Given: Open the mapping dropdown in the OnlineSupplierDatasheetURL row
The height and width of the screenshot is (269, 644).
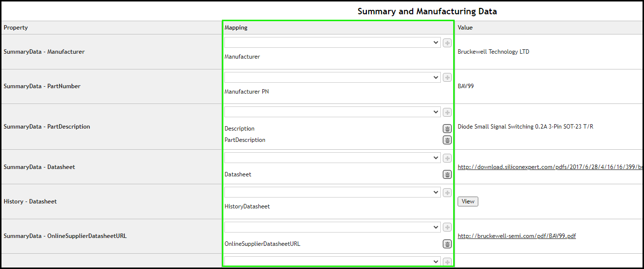Looking at the screenshot, I should pyautogui.click(x=332, y=227).
